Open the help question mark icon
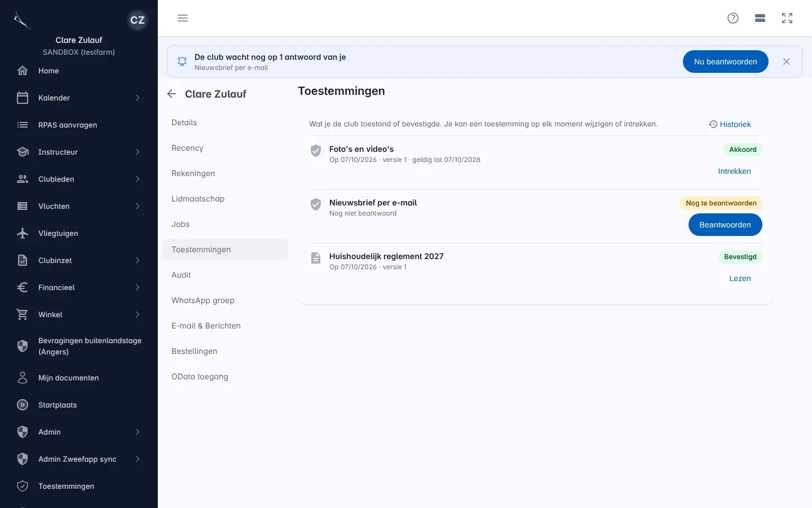 (x=733, y=18)
